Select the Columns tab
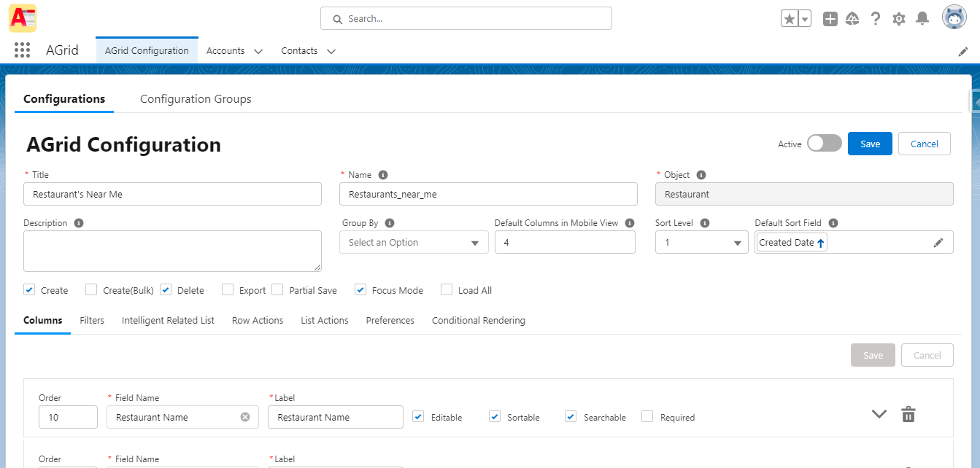The width and height of the screenshot is (980, 468). click(x=42, y=320)
